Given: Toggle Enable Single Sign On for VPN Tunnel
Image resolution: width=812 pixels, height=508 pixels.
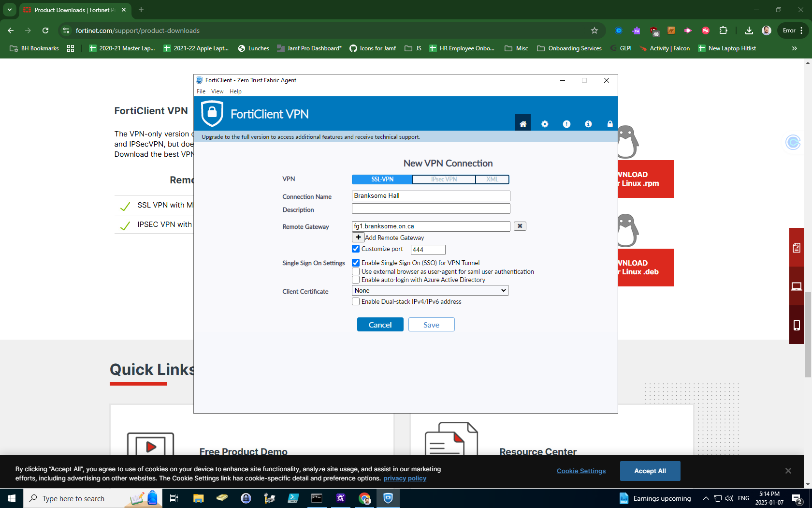Looking at the screenshot, I should pyautogui.click(x=356, y=263).
